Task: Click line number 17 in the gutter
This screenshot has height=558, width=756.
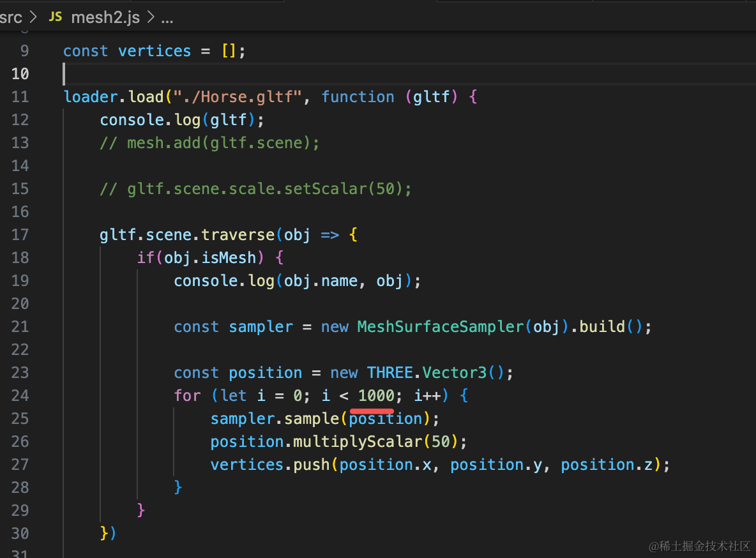Action: 20,235
